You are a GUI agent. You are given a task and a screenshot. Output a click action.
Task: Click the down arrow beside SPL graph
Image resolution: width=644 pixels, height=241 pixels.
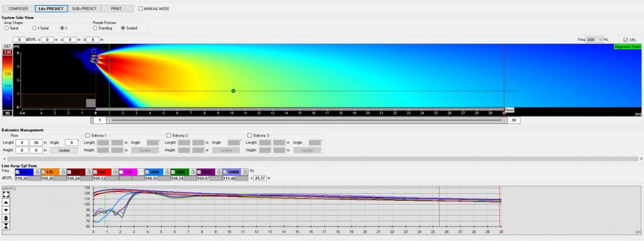pyautogui.click(x=6, y=210)
